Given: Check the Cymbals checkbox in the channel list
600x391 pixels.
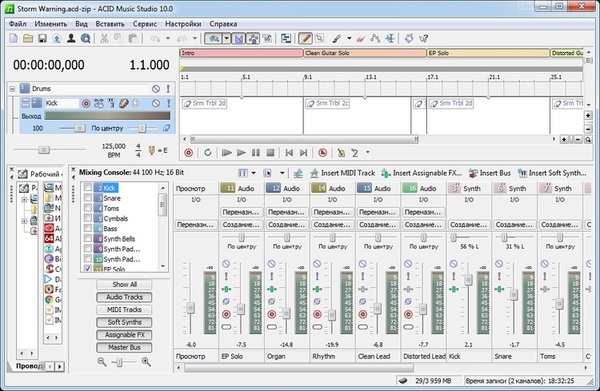Looking at the screenshot, I should (88, 218).
